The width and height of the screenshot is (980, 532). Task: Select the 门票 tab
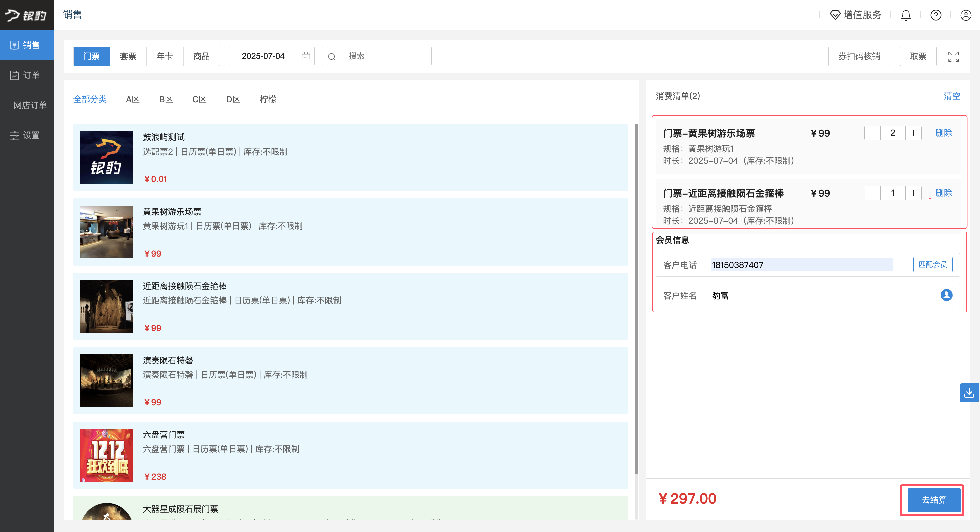tap(91, 56)
